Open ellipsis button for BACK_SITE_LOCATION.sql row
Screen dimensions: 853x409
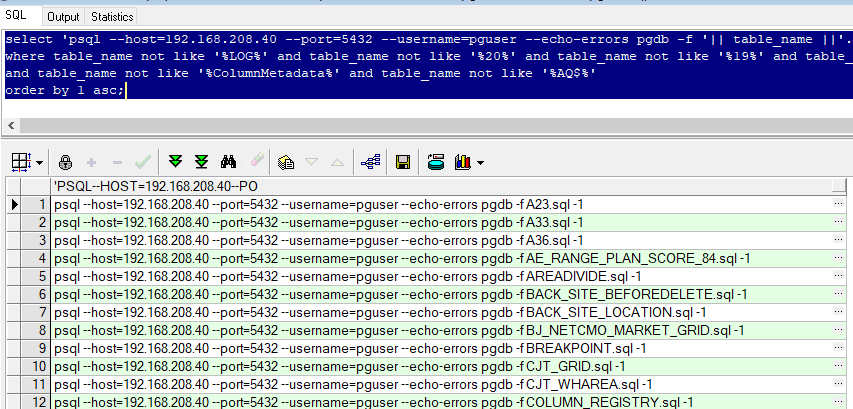point(839,312)
